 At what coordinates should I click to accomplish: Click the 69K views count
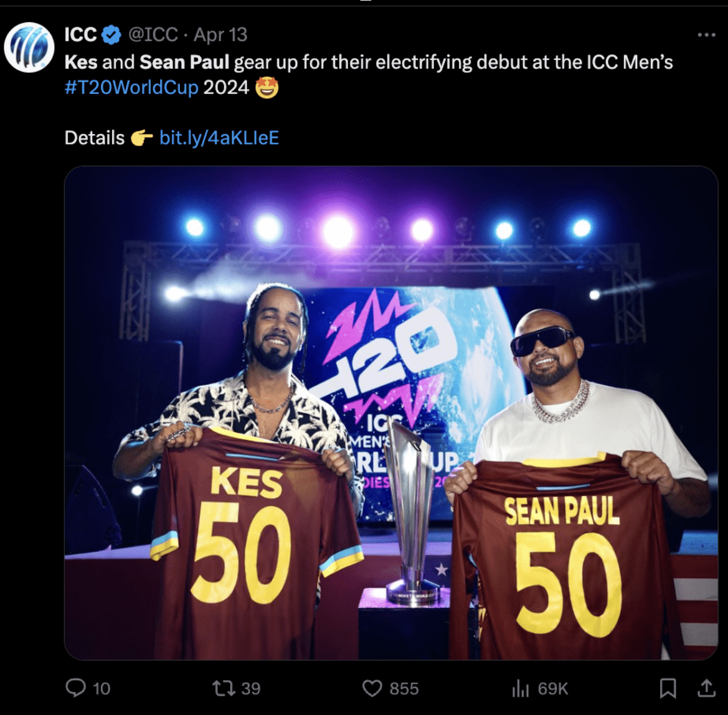pos(553,689)
